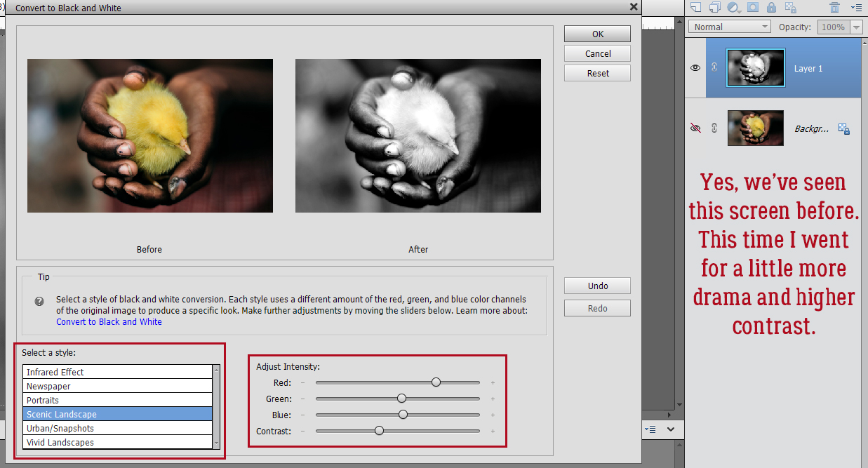Click the style list scroll down arrow

point(216,444)
